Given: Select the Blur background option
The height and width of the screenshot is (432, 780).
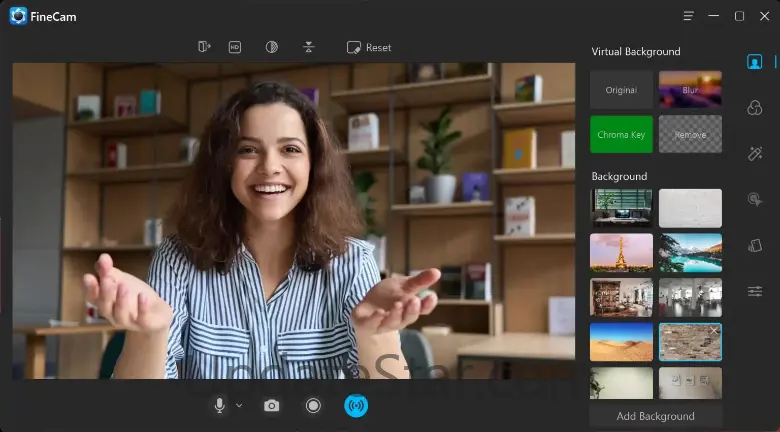Looking at the screenshot, I should pyautogui.click(x=690, y=90).
